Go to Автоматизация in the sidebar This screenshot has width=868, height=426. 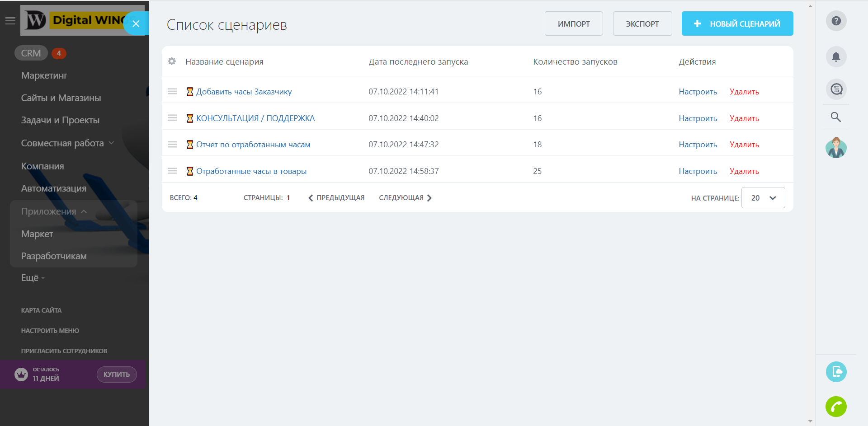click(x=53, y=188)
